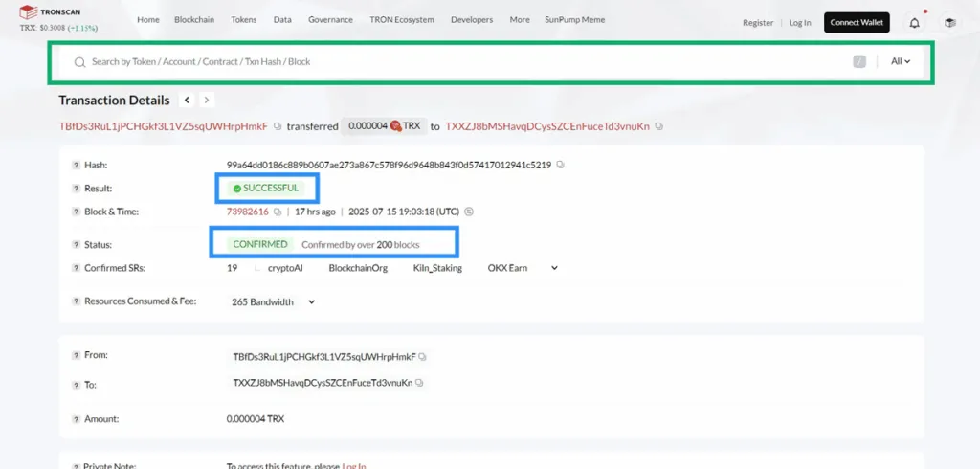Expand the Confirmed SRs list
This screenshot has width=980, height=469.
(553, 268)
